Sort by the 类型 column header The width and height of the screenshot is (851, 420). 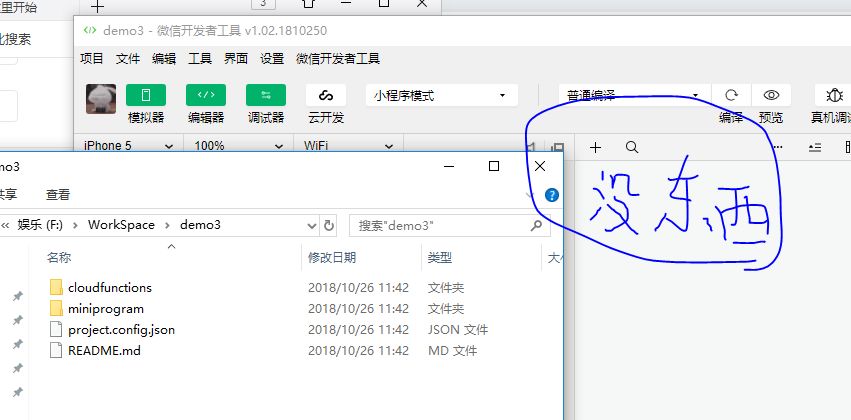pyautogui.click(x=440, y=257)
